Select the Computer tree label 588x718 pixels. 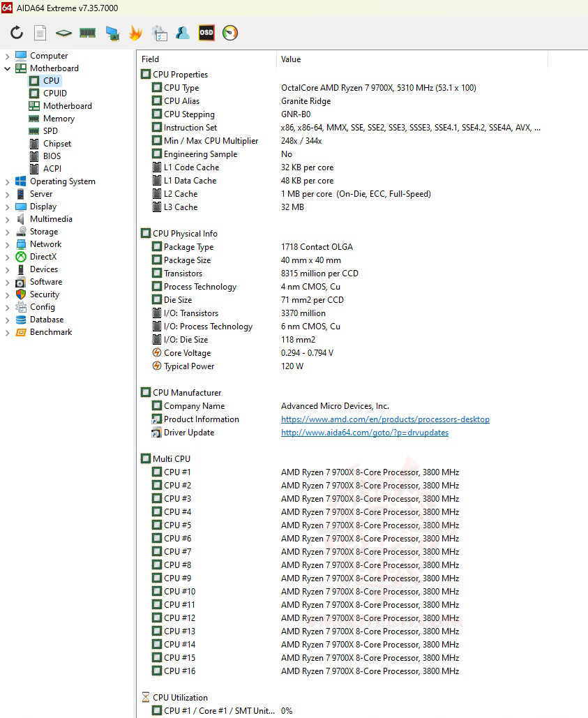point(49,56)
